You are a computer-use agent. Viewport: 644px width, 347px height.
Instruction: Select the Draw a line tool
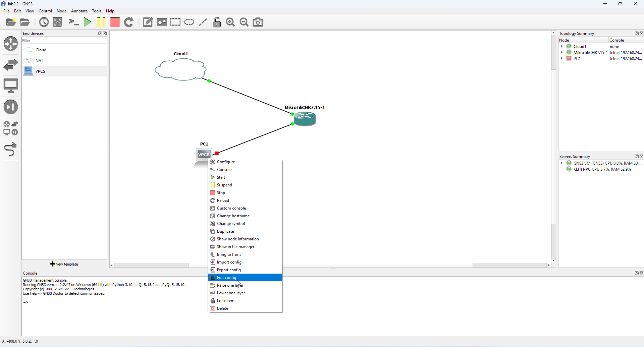tap(203, 22)
